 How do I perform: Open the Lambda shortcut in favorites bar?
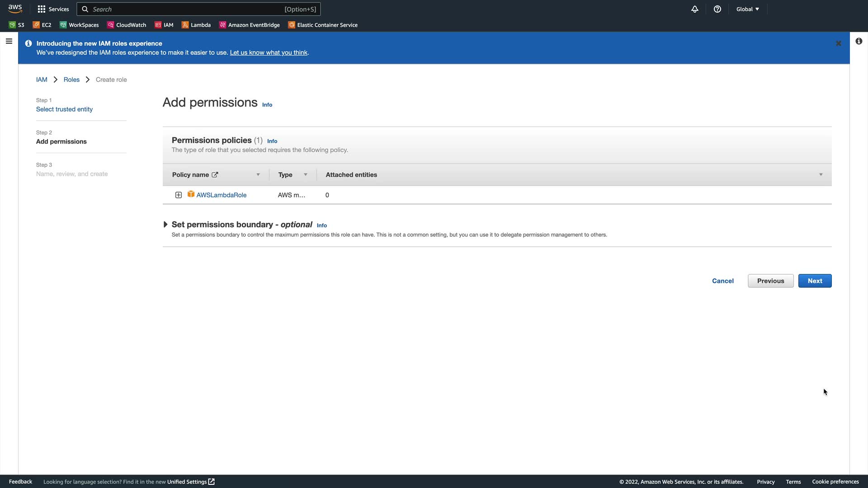[196, 25]
